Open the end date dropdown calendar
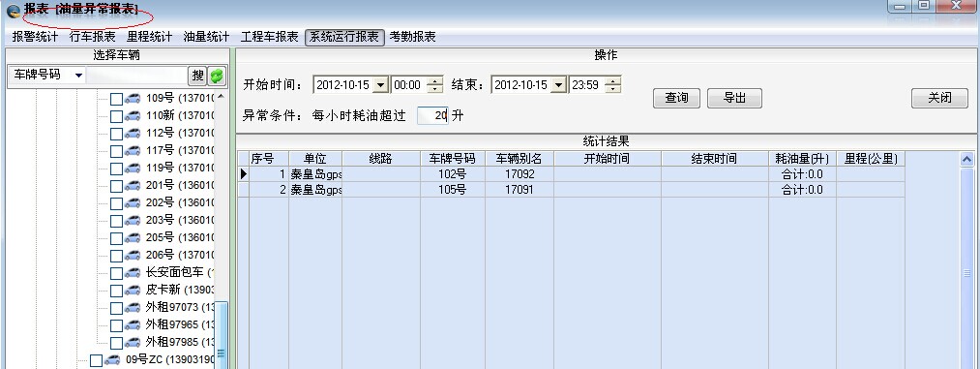 (559, 84)
